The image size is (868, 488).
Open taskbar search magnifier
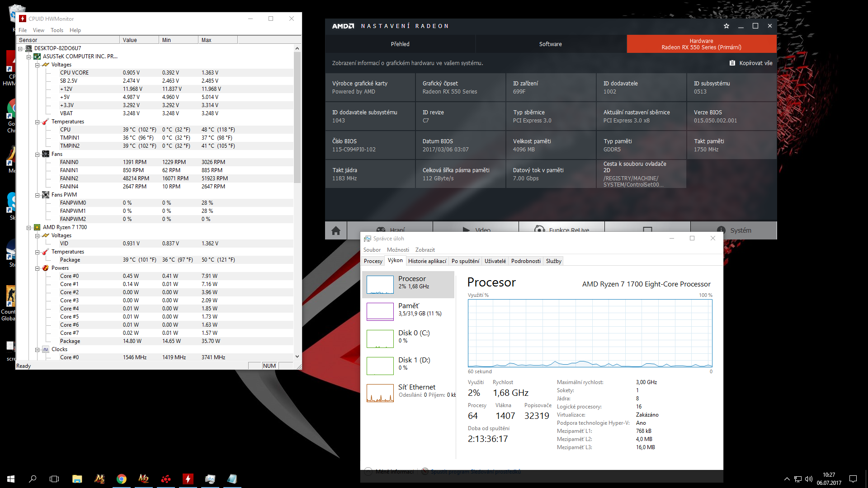(x=33, y=479)
